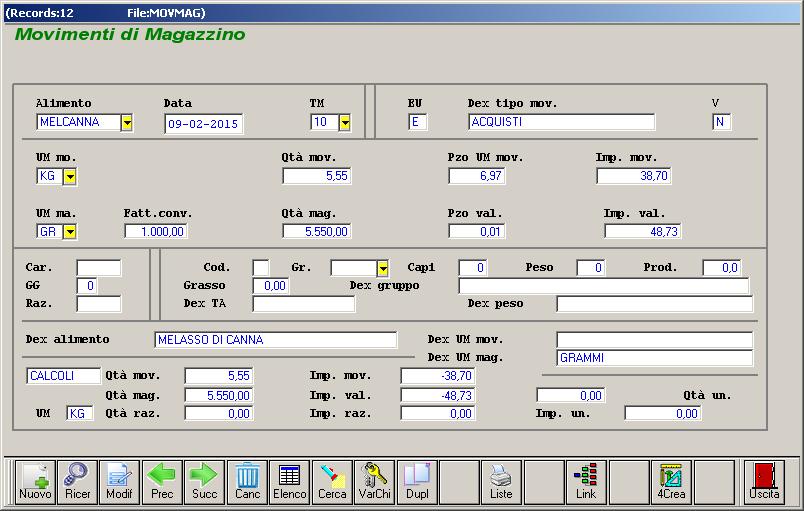Click the Grasso field 0,00
804x511 pixels.
(x=271, y=285)
